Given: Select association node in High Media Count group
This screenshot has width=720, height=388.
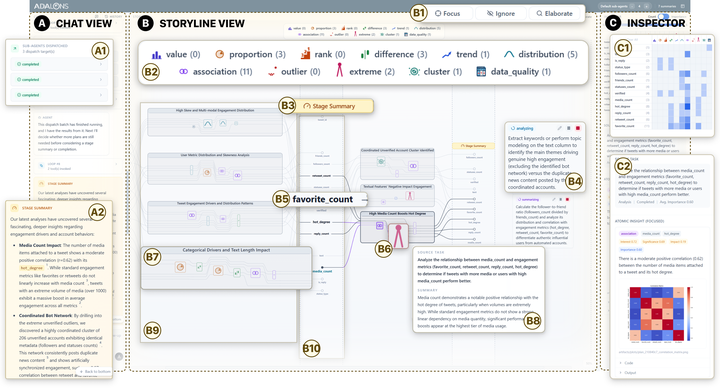Looking at the screenshot, I should tap(380, 225).
